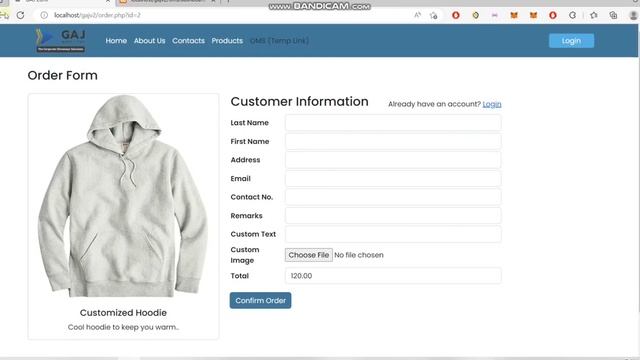Follow the Login link beside 'Already have an account?'
The height and width of the screenshot is (360, 640).
pyautogui.click(x=492, y=104)
